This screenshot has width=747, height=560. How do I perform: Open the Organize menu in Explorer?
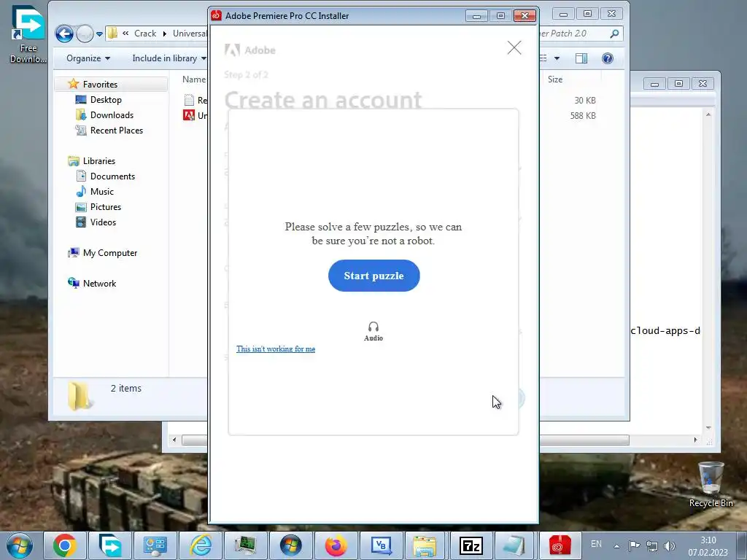click(x=88, y=58)
